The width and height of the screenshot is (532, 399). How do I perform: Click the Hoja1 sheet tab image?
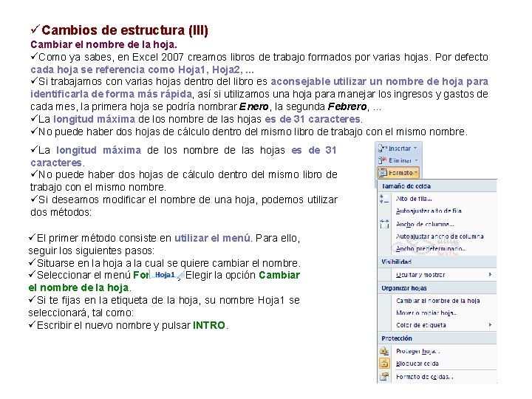click(166, 275)
